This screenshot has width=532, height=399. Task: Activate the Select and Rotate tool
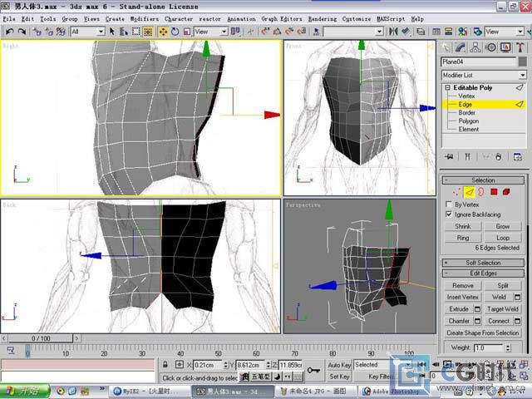click(x=175, y=32)
